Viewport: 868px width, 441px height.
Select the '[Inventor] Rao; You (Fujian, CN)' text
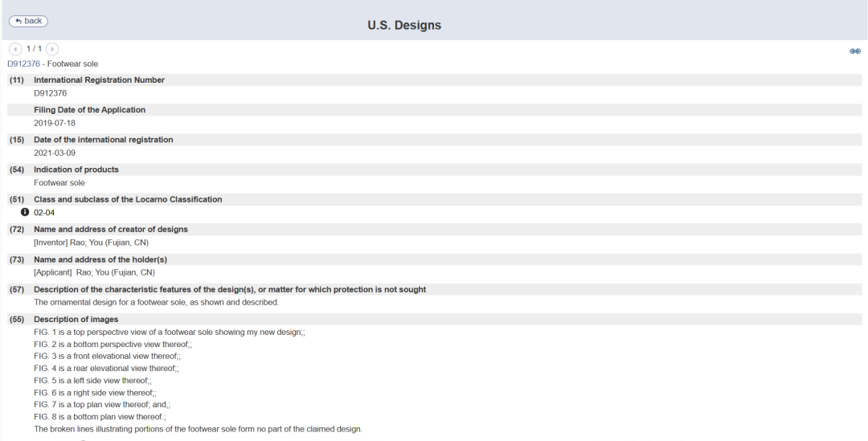pyautogui.click(x=92, y=243)
